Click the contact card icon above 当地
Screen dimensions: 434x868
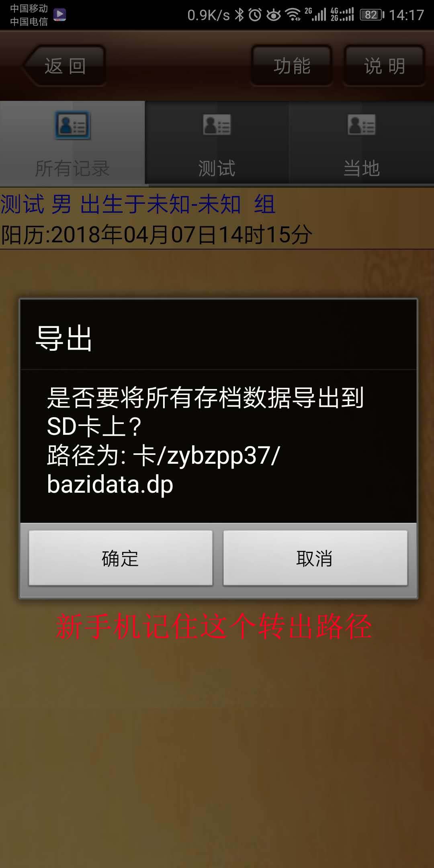[x=362, y=125]
